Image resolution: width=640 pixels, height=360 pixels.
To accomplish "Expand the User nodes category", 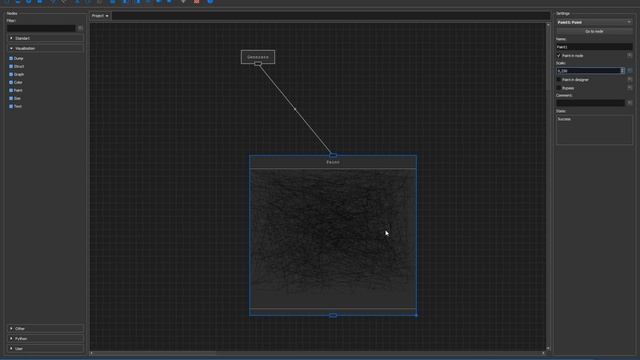I will [45, 349].
